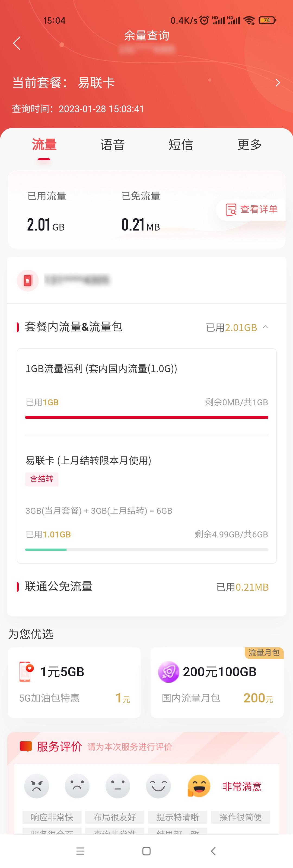Tap the Android home navigation button
Screen dimensions: 293x868
pos(146,851)
